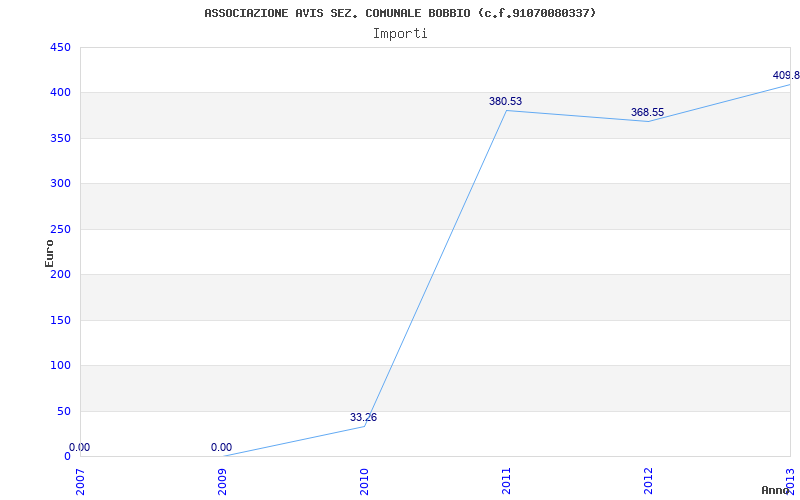Click the 0.00 label above 2007
Image resolution: width=800 pixels, height=500 pixels.
(x=80, y=447)
